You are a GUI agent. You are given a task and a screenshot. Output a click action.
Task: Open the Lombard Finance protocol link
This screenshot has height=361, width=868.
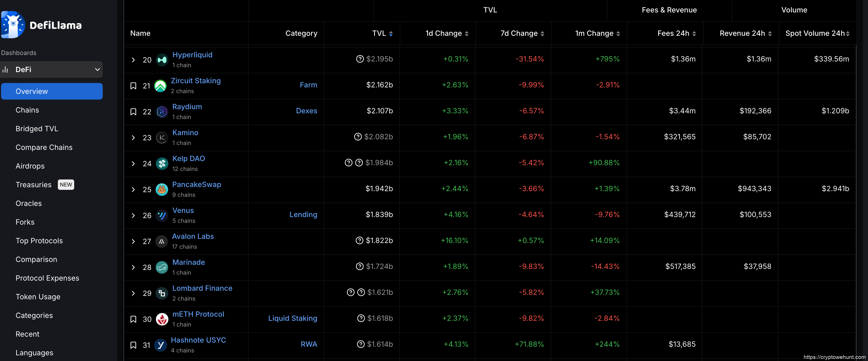point(202,288)
